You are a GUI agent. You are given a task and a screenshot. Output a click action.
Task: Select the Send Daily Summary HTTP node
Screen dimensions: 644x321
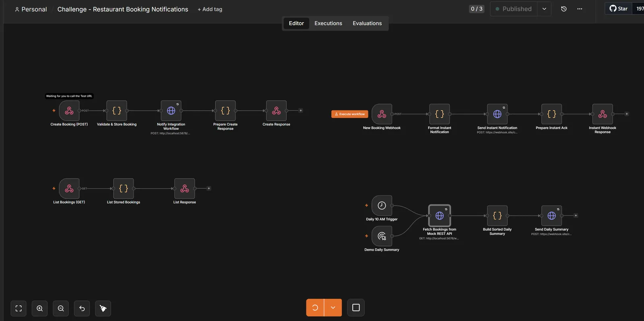point(552,216)
